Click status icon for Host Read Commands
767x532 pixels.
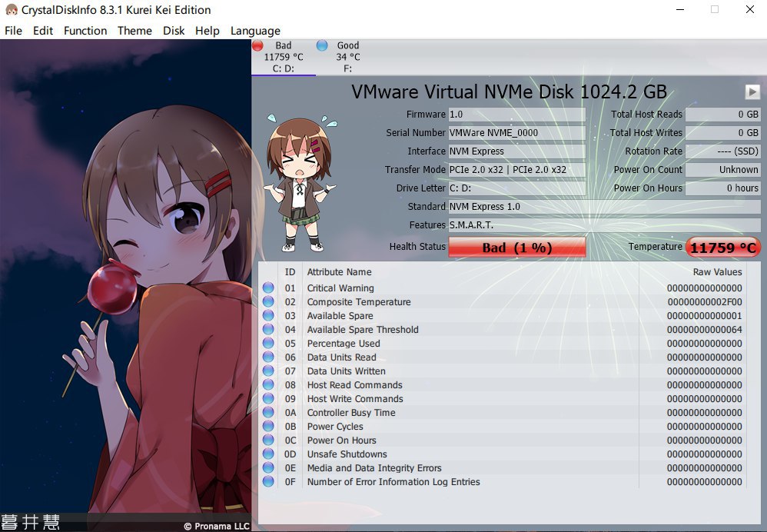point(268,384)
